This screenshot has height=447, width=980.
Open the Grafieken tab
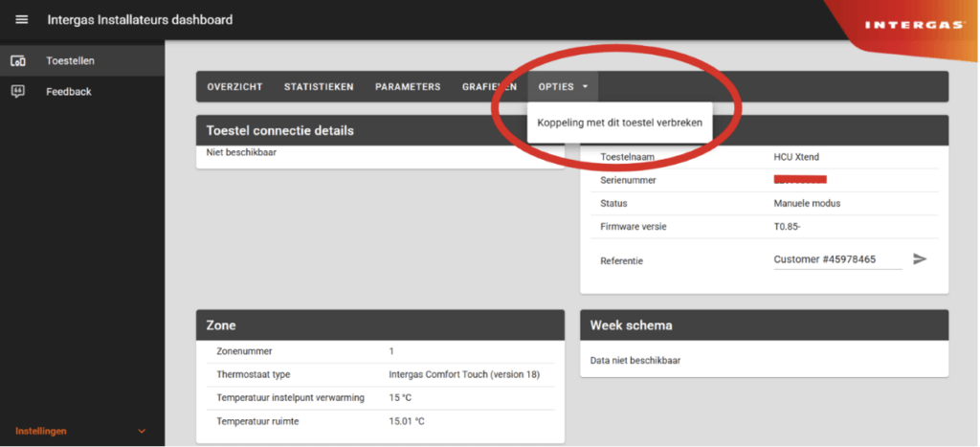click(489, 87)
